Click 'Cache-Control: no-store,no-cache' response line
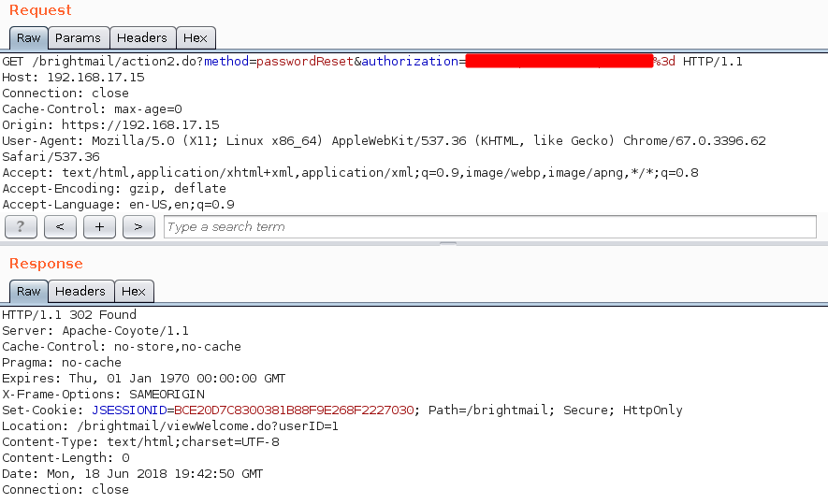This screenshot has width=828, height=504. point(122,346)
